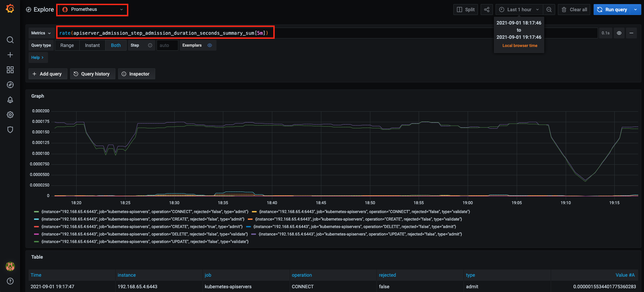Click legend color for CREATE rejected=true series
The width and height of the screenshot is (644, 292).
tap(36, 227)
